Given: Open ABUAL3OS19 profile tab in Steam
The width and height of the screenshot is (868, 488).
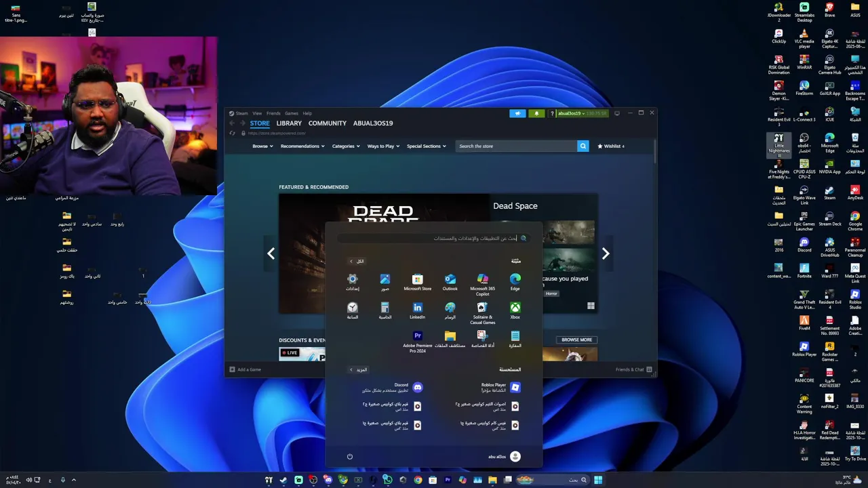Looking at the screenshot, I should (x=373, y=123).
